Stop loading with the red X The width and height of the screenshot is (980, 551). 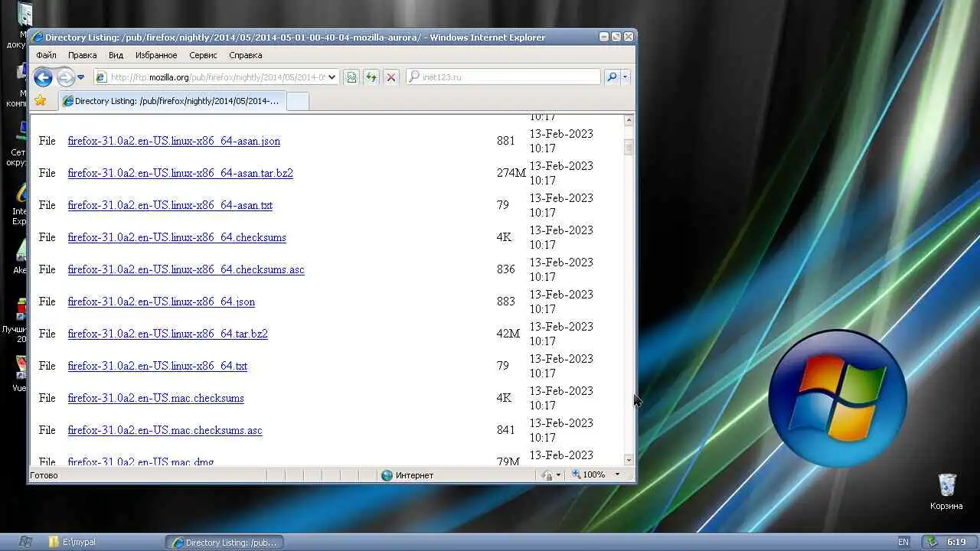[x=391, y=77]
